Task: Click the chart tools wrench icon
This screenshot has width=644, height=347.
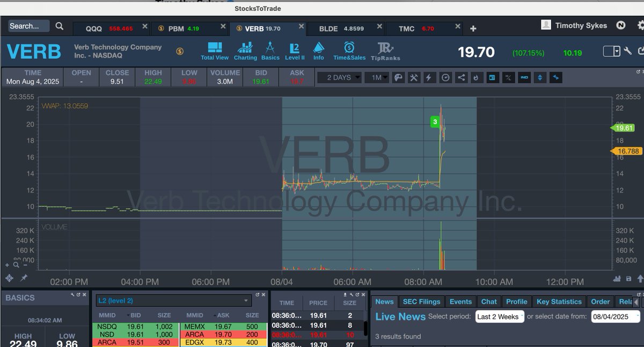Action: coord(414,77)
